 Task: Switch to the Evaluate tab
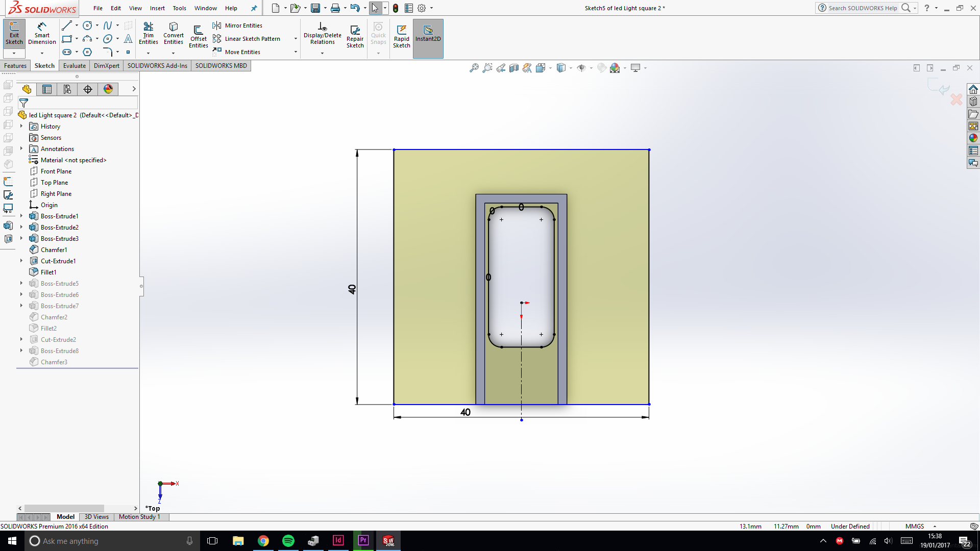click(x=75, y=66)
